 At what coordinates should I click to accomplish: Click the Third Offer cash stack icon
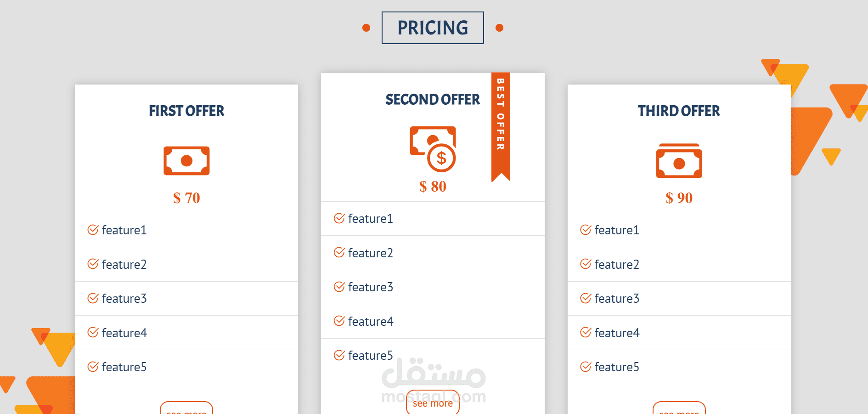pos(679,161)
